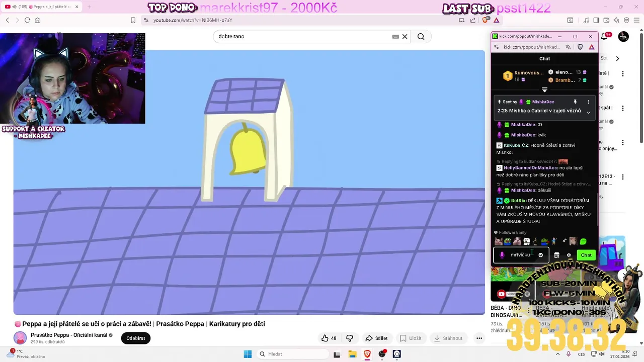Expand pinned message chevron in Kick chat
This screenshot has width=644, height=362.
click(588, 112)
